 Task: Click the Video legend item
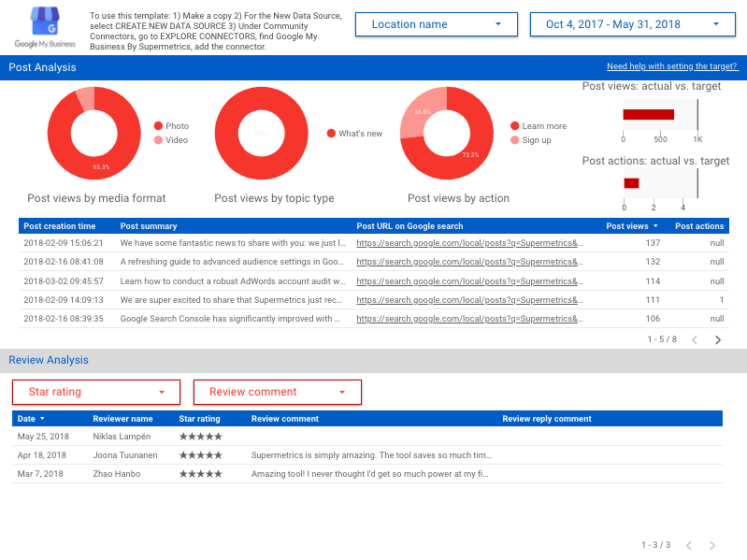click(x=176, y=140)
